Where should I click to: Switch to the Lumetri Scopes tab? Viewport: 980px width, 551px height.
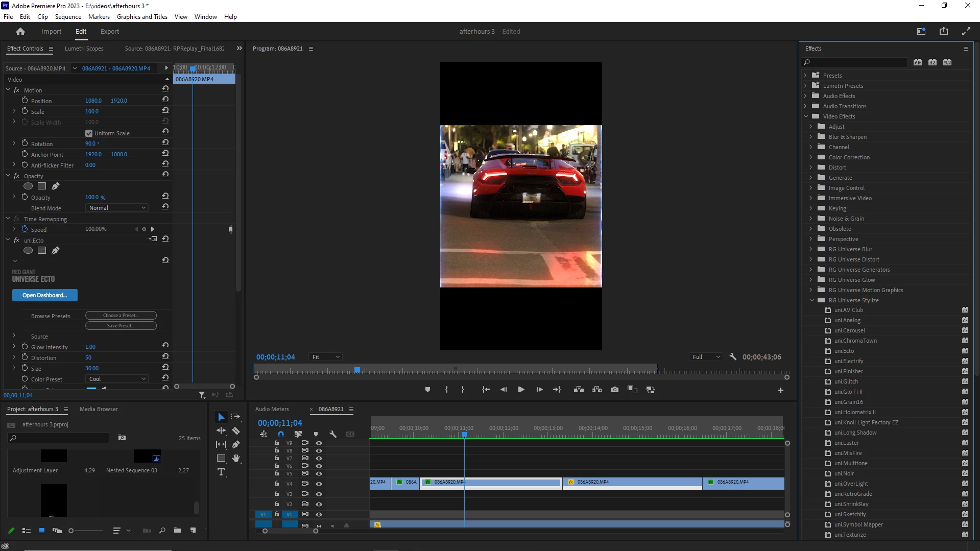tap(84, 49)
